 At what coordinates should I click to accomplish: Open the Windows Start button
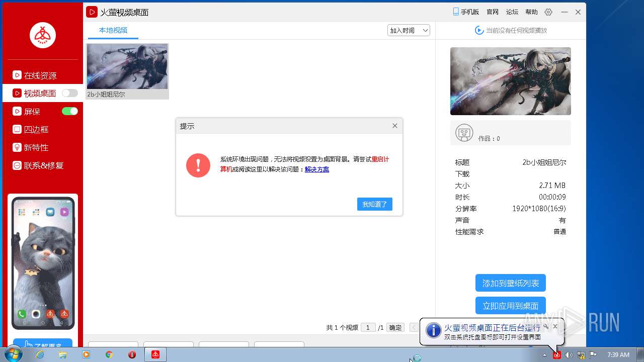pyautogui.click(x=13, y=354)
